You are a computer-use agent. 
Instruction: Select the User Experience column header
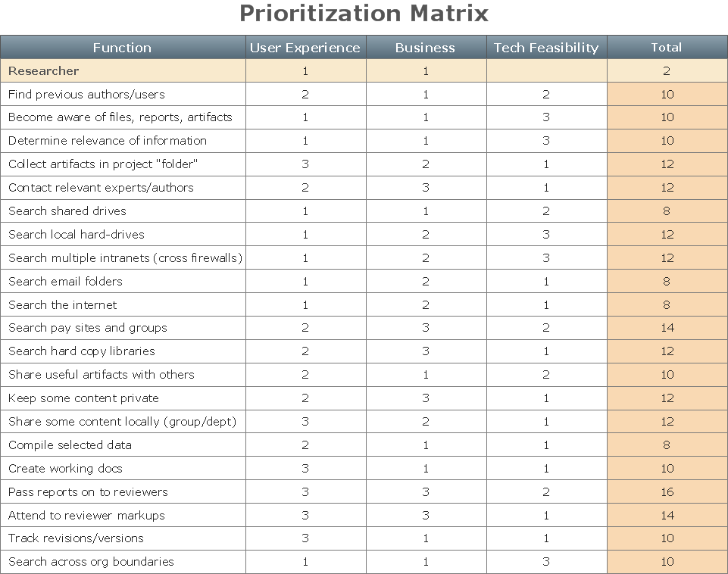pos(305,48)
